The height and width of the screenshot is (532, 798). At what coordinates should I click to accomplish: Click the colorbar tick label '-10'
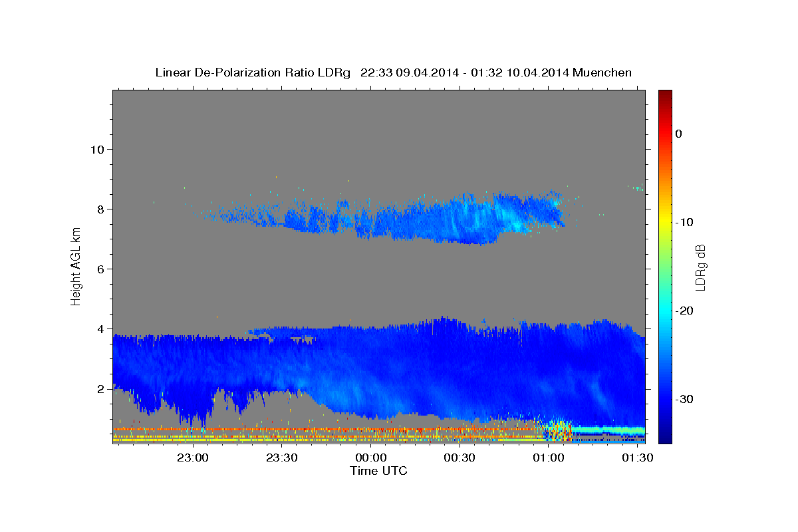[684, 222]
